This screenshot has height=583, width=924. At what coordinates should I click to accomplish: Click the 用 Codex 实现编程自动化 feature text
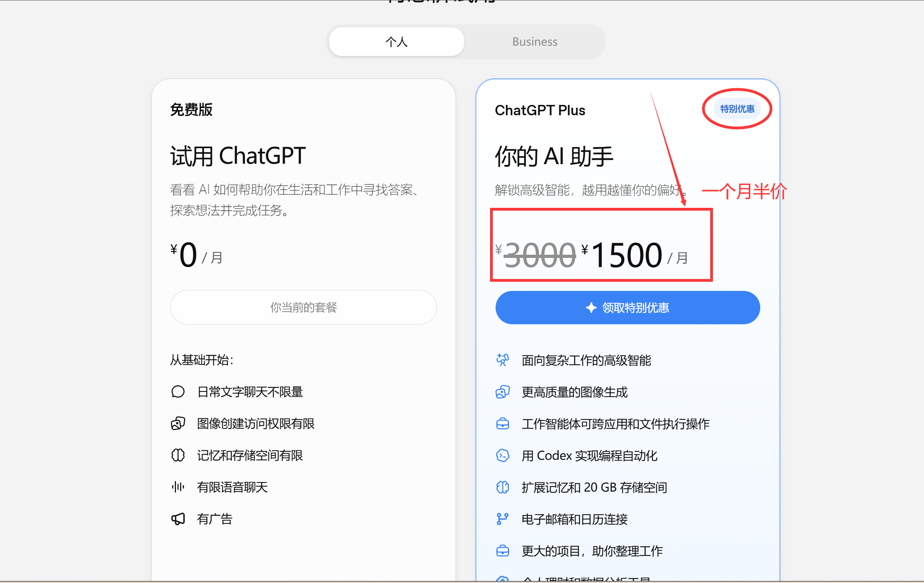[x=589, y=455]
